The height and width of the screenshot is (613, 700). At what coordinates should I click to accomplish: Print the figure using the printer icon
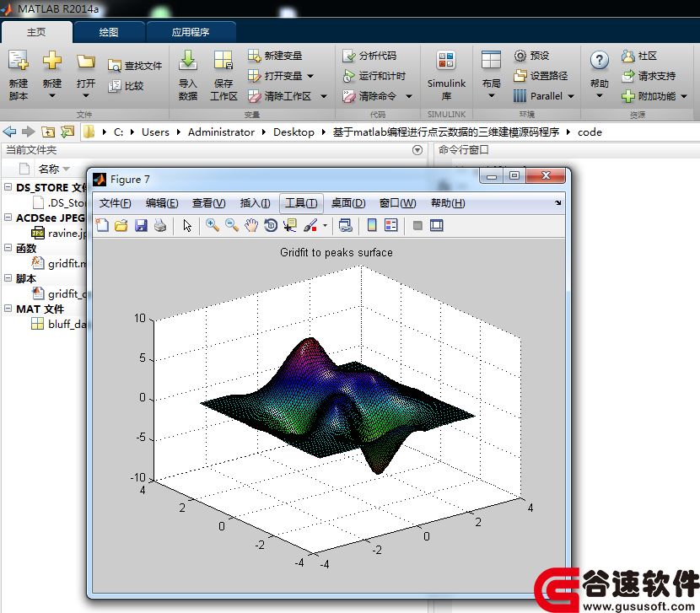click(x=160, y=225)
